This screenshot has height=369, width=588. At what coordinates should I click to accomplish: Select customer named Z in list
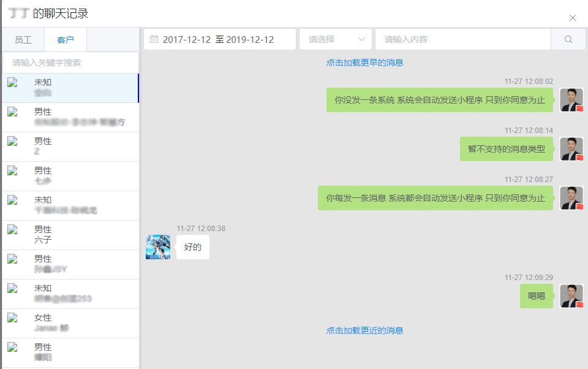[x=70, y=146]
